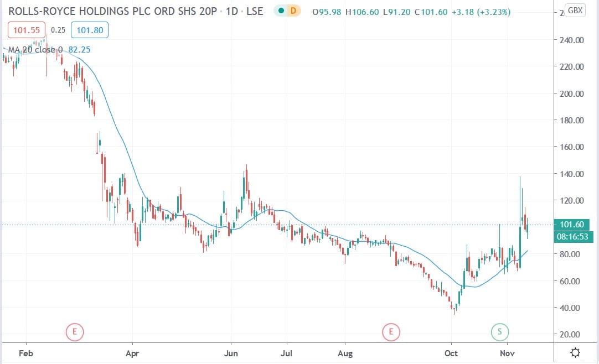599x364 pixels.
Task: Click the change value +3.18 (+3.23%)
Action: point(481,12)
